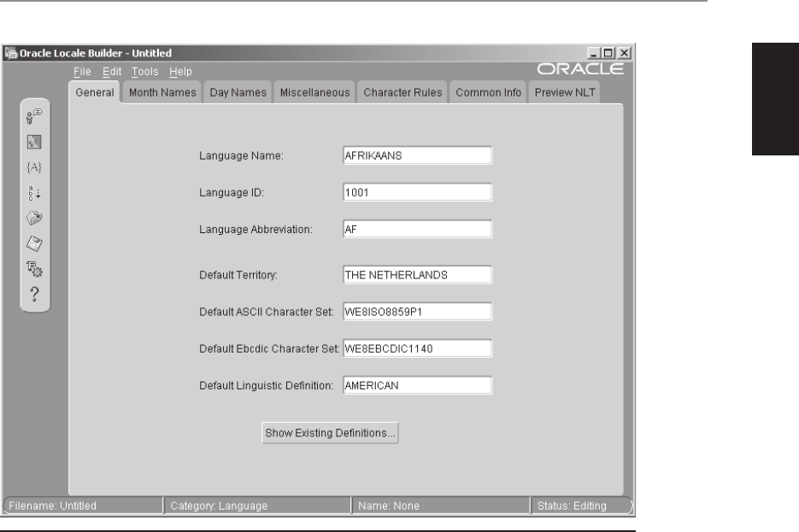Click the Oracle Locale Builder title icon

point(11,53)
